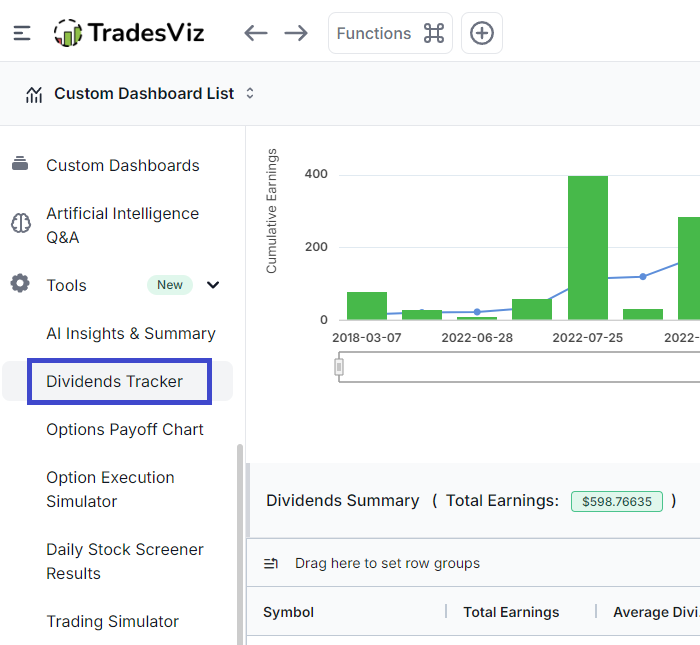Click the blue line point near 2022-06-28

477,312
